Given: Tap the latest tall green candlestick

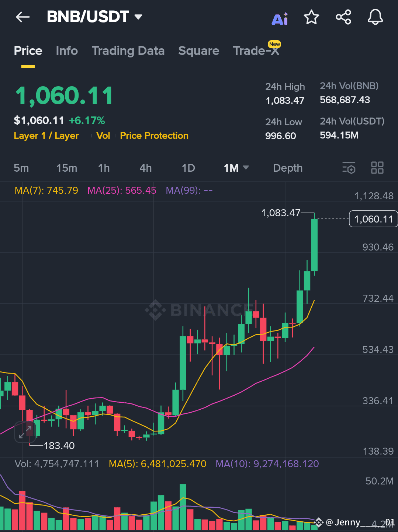Looking at the screenshot, I should pyautogui.click(x=314, y=245).
